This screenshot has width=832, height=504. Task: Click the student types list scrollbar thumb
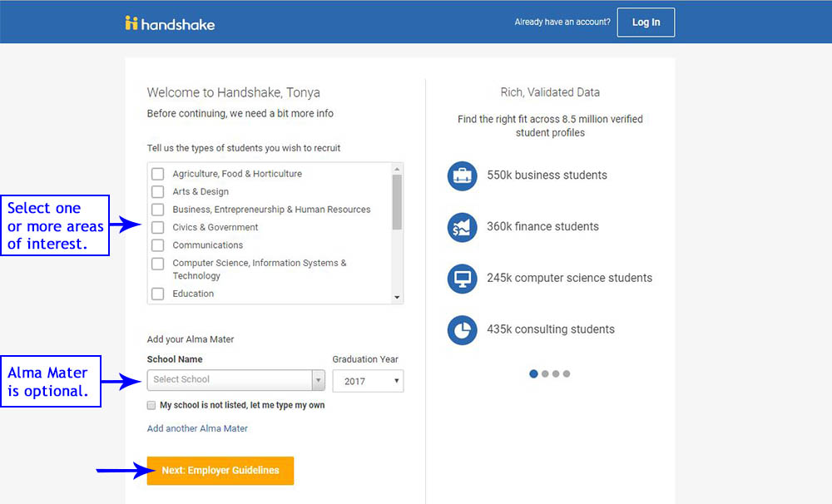tap(397, 201)
